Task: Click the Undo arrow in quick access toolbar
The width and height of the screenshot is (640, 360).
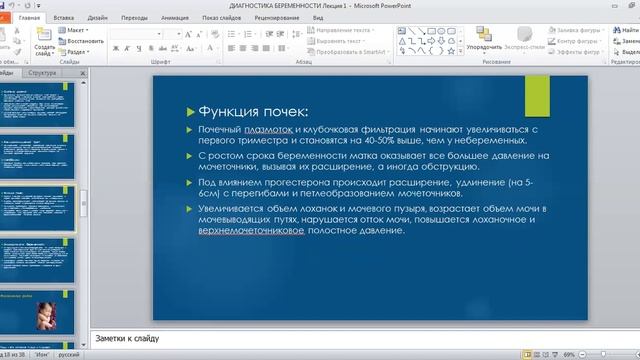Action: tap(11, 6)
